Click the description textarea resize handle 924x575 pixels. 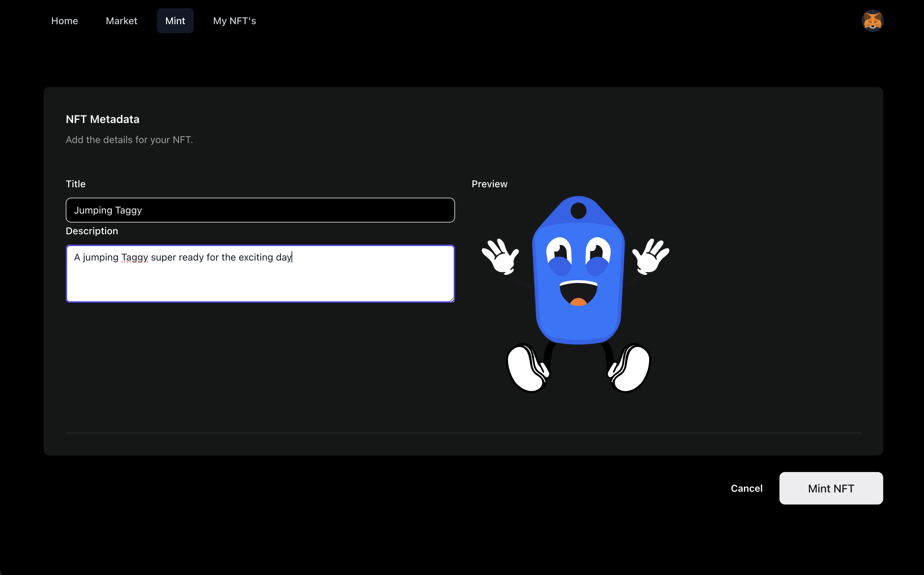[452, 300]
